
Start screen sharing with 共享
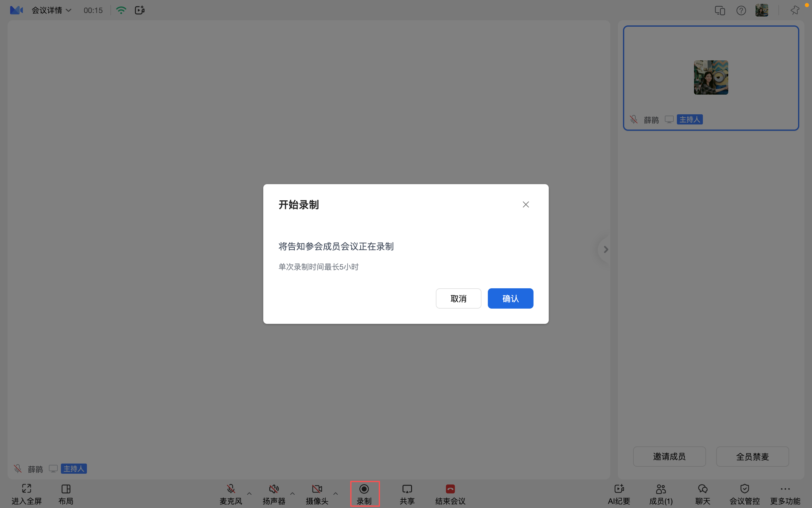coord(407,494)
